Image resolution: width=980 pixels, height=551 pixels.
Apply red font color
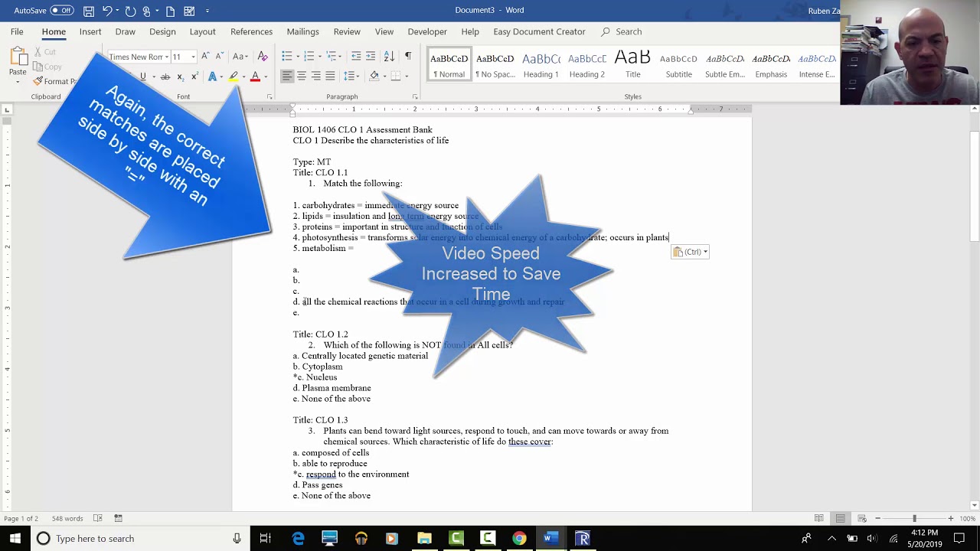(255, 77)
